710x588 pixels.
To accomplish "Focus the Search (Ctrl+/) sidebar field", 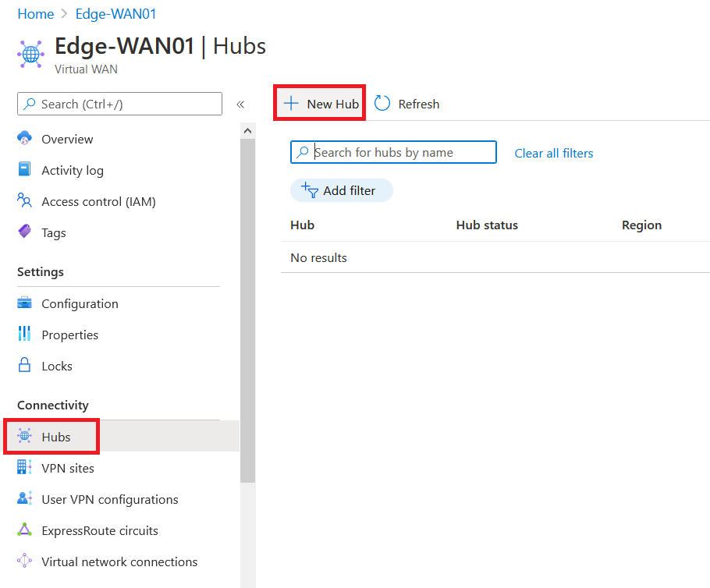I will [119, 104].
